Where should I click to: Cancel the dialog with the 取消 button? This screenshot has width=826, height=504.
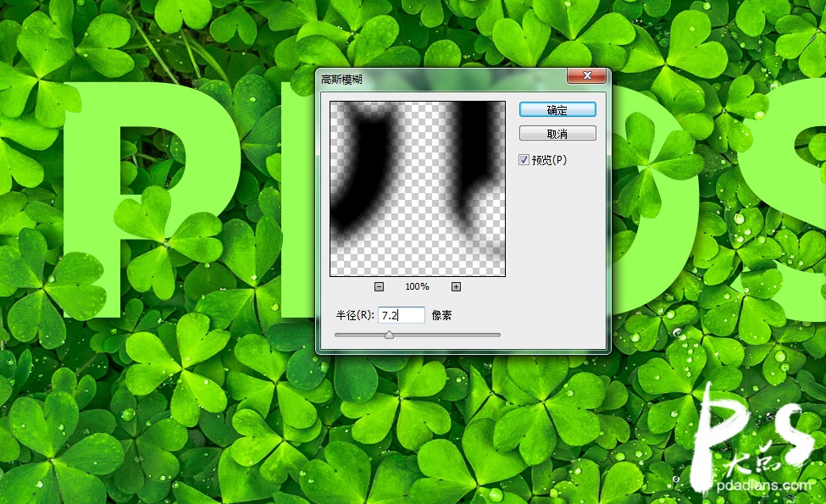click(557, 133)
